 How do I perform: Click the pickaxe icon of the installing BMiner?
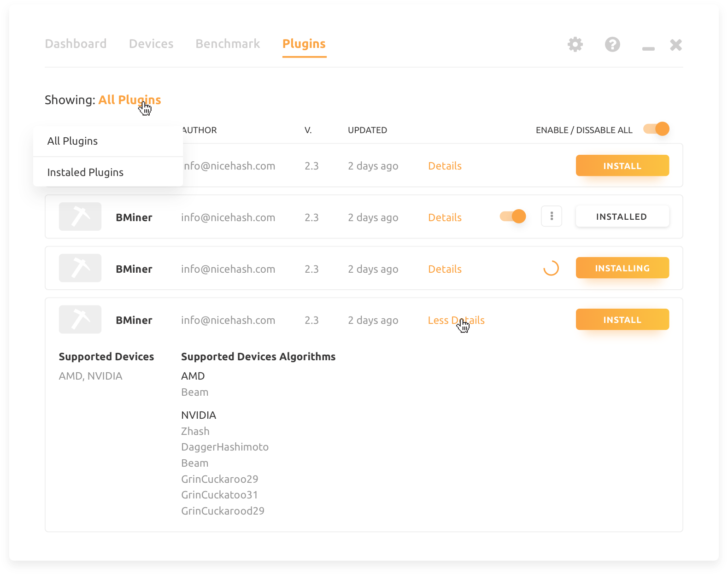click(x=80, y=268)
